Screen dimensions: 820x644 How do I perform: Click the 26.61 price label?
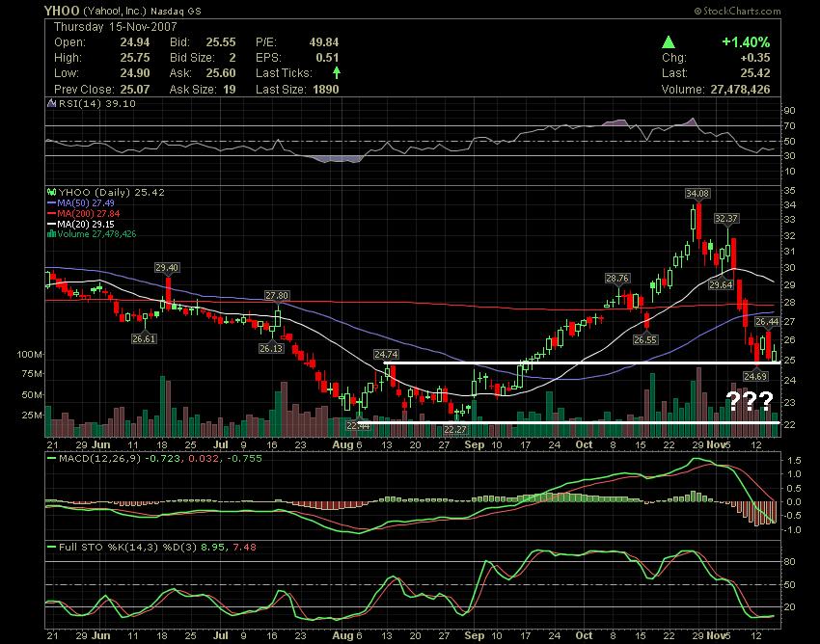(x=144, y=338)
